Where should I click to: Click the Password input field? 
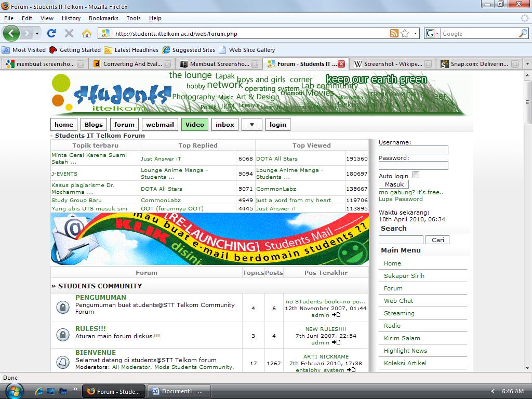pos(413,166)
